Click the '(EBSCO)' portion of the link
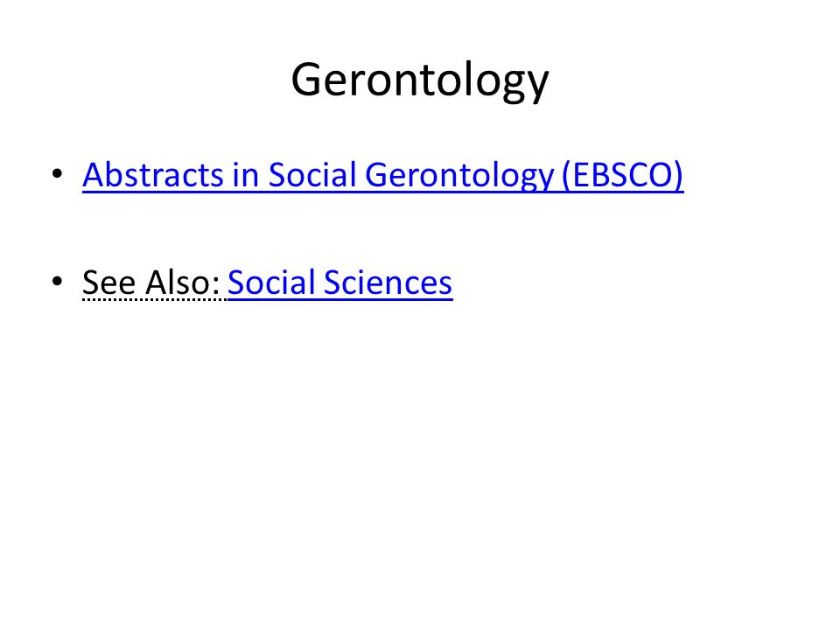Screen dimensions: 840x630 [622, 175]
